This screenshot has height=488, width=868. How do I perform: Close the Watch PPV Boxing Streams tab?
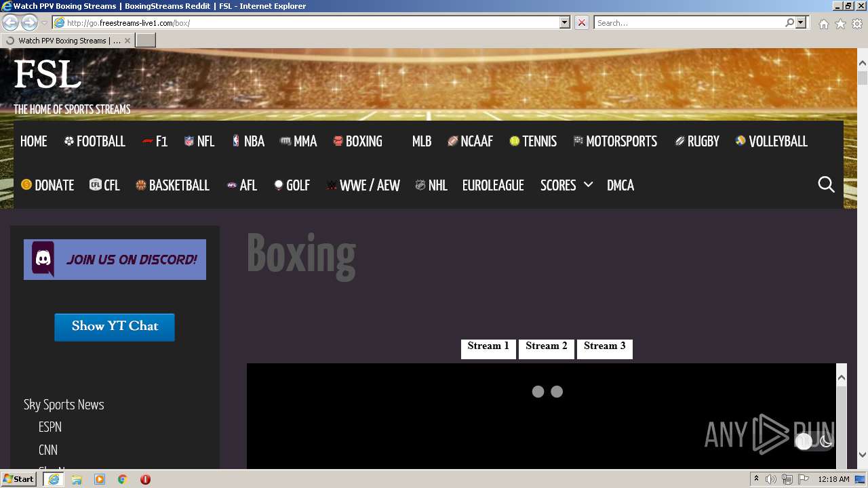coord(127,41)
